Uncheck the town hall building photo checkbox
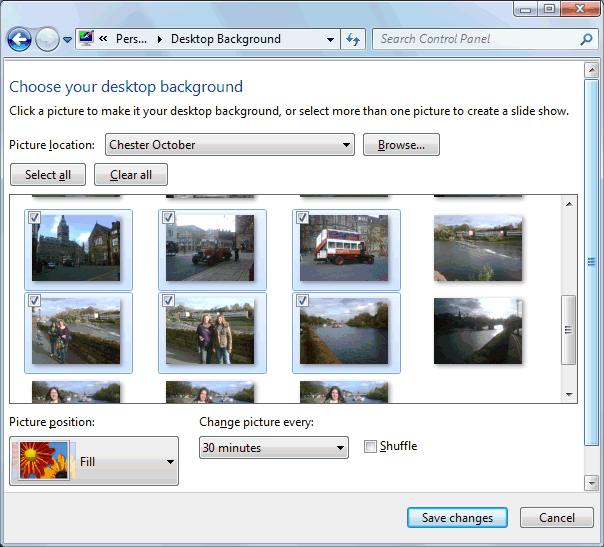The image size is (604, 547). pos(34,217)
